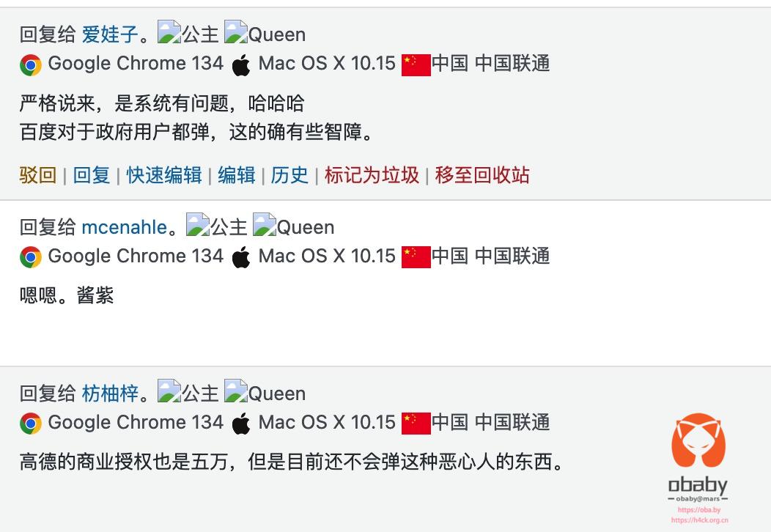Click the broken Queen badge image in second comment

tap(264, 226)
